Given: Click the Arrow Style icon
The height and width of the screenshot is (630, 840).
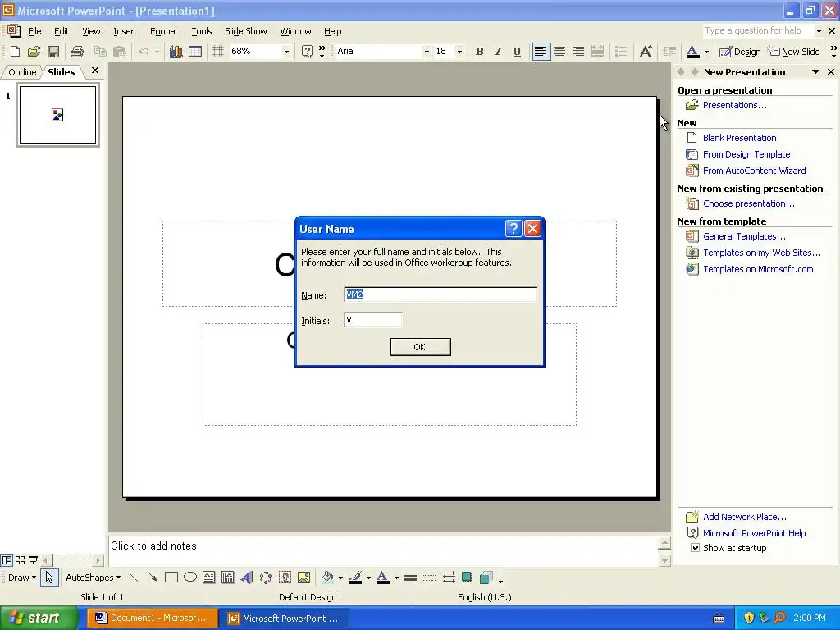Looking at the screenshot, I should click(449, 577).
